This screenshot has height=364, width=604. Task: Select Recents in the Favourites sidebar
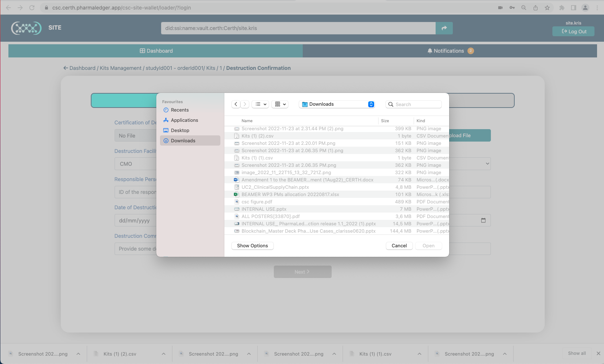tap(180, 110)
